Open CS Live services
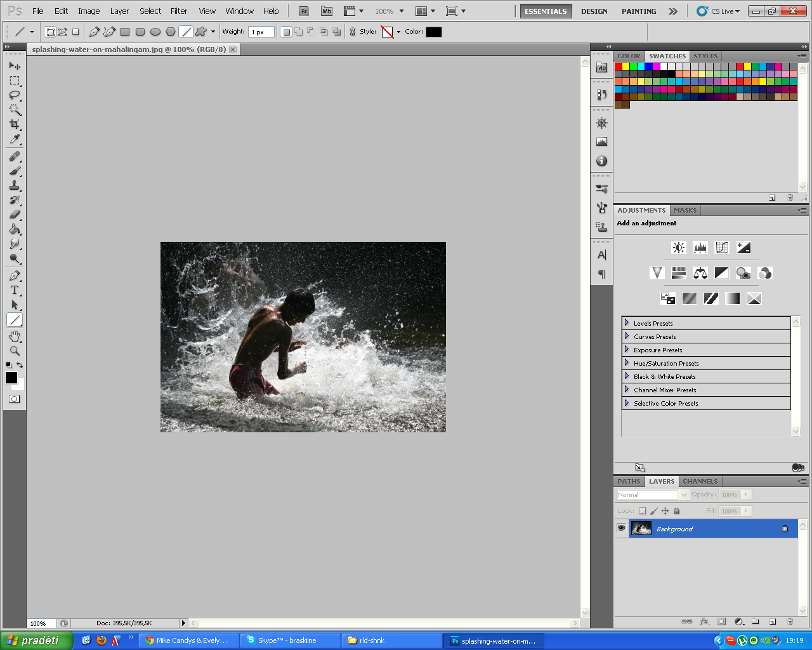Viewport: 812px width, 650px height. point(718,11)
